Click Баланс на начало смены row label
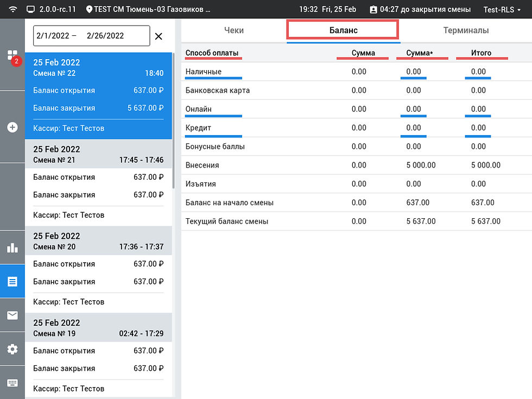Screen dimensions: 532x399 click(229, 202)
